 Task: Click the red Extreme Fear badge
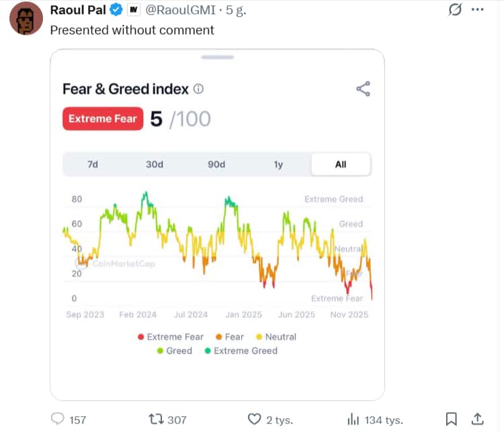[103, 119]
